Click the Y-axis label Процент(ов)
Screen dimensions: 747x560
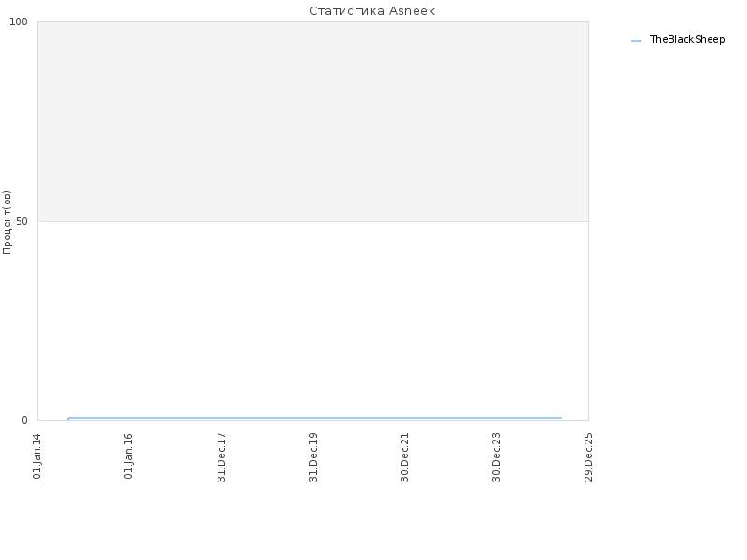(7, 222)
